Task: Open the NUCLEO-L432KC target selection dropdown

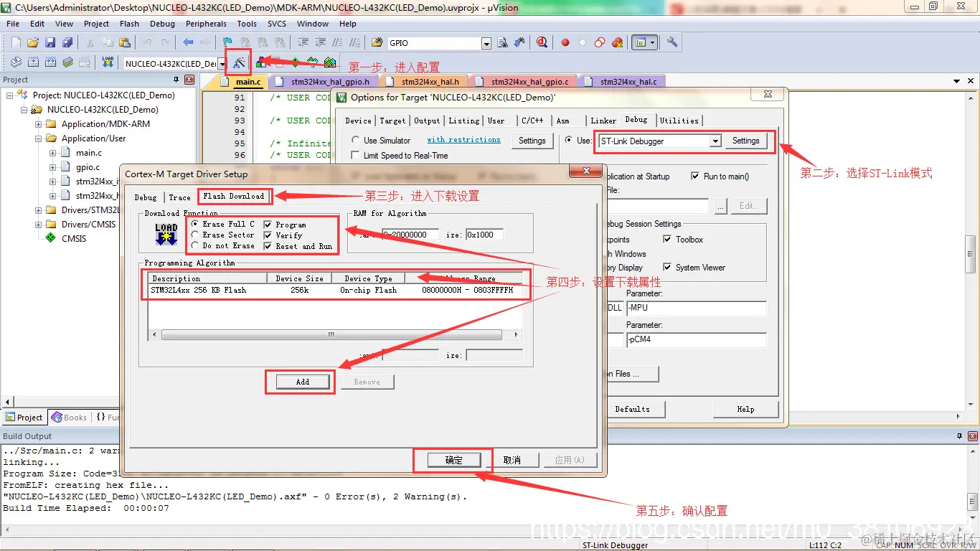Action: 222,64
